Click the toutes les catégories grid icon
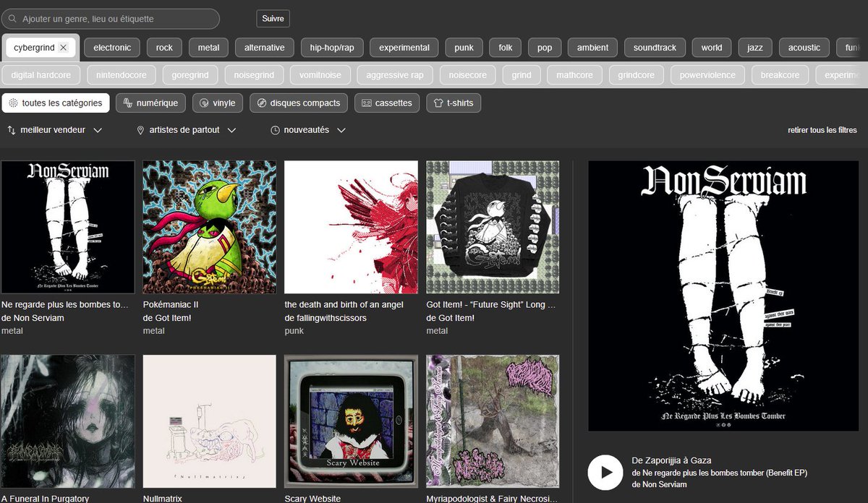The width and height of the screenshot is (868, 503). [13, 103]
